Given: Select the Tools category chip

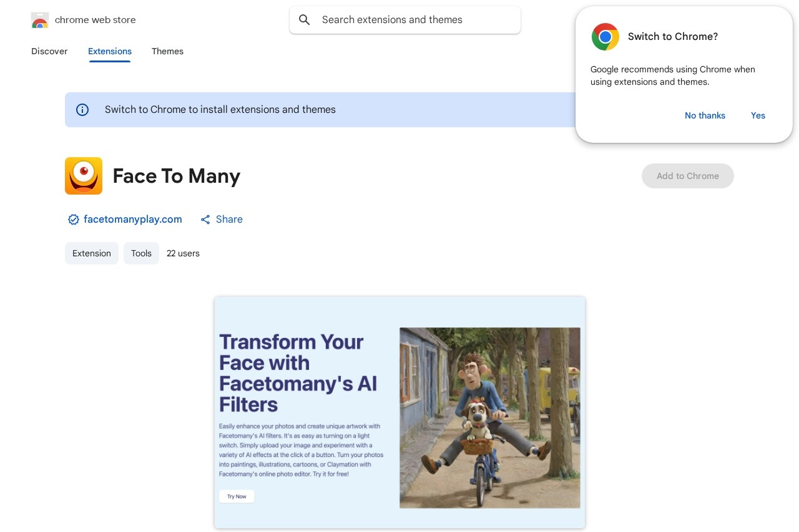Looking at the screenshot, I should 141,253.
